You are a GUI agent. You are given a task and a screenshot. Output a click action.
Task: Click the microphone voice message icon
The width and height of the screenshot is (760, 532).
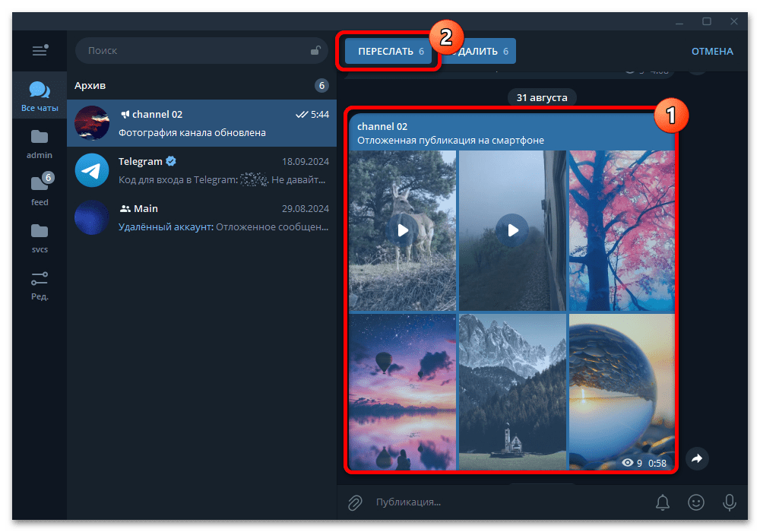click(729, 502)
